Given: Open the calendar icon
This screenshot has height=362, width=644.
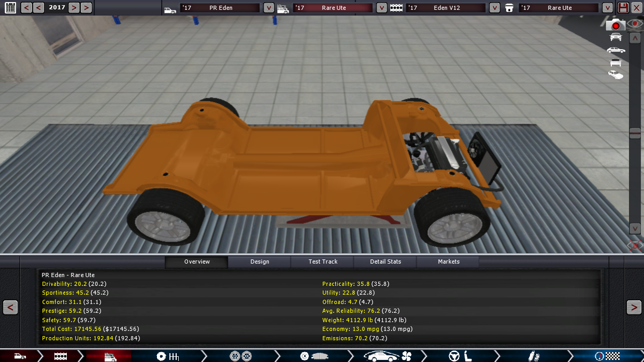Looking at the screenshot, I should pos(10,8).
